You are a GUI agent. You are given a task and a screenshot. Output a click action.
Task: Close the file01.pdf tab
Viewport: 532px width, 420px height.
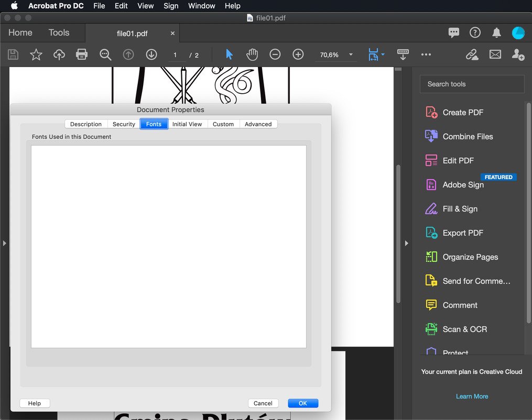click(x=172, y=33)
